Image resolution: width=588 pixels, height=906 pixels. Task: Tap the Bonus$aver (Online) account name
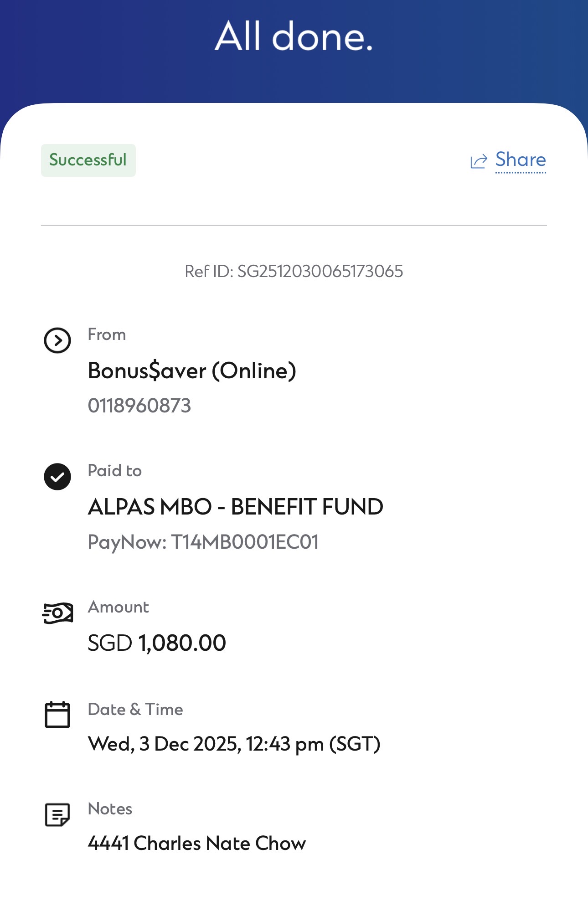tap(192, 371)
